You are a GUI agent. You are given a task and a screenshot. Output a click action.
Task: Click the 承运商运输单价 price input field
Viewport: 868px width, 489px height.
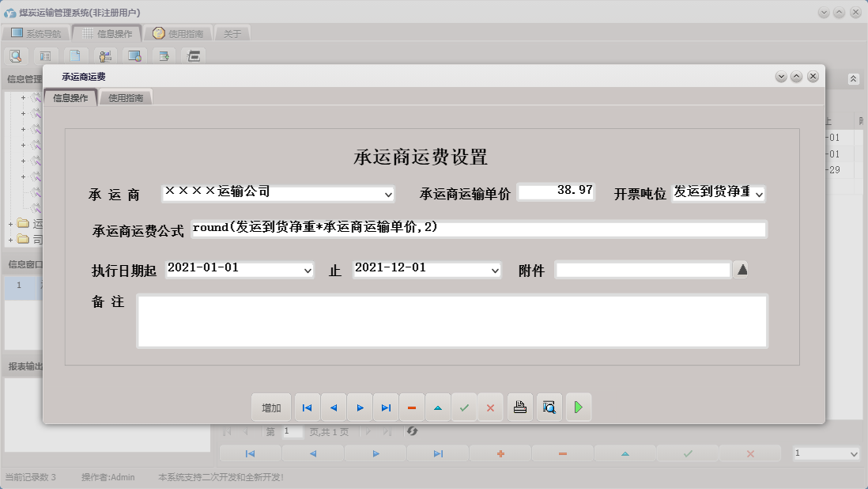[x=556, y=191]
